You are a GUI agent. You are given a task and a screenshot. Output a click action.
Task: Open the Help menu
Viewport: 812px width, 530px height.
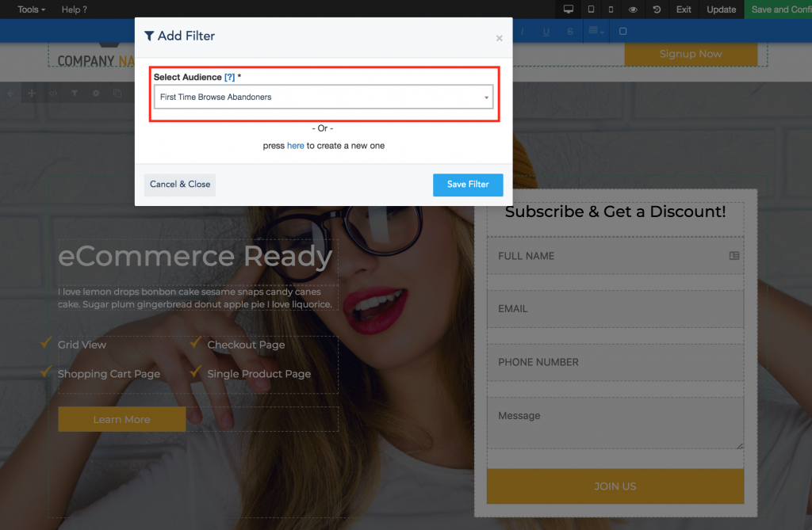click(x=75, y=10)
